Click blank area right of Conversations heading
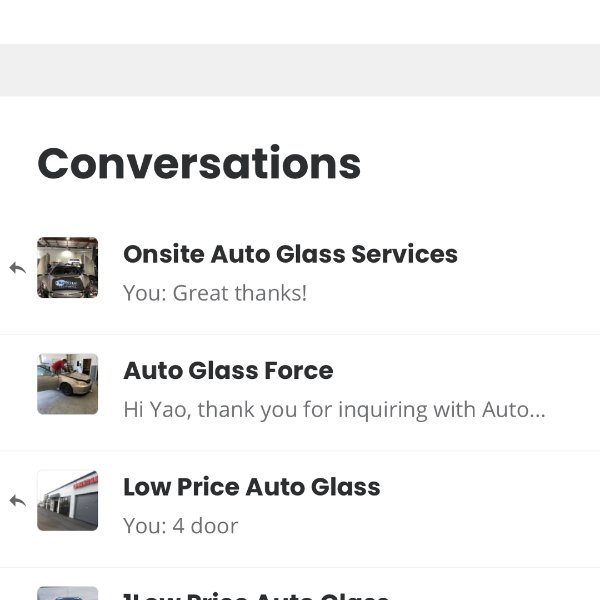Screen dimensions: 600x600 478,163
